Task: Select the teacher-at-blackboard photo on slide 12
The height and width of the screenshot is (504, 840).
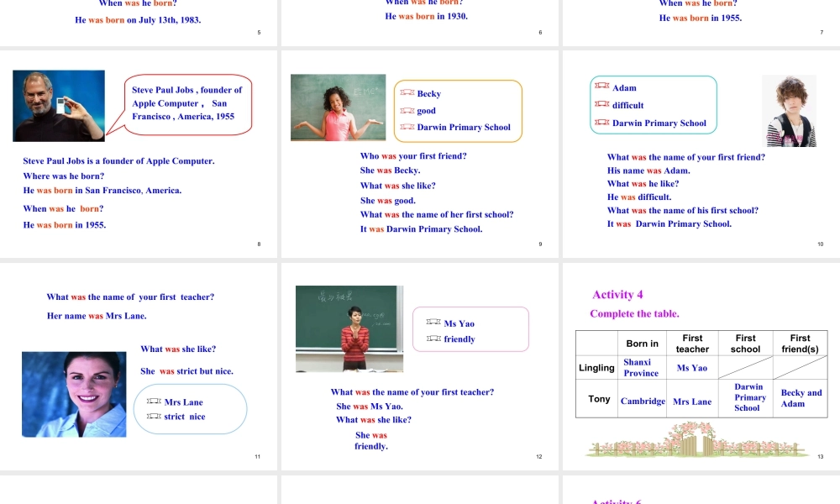Action: (349, 328)
